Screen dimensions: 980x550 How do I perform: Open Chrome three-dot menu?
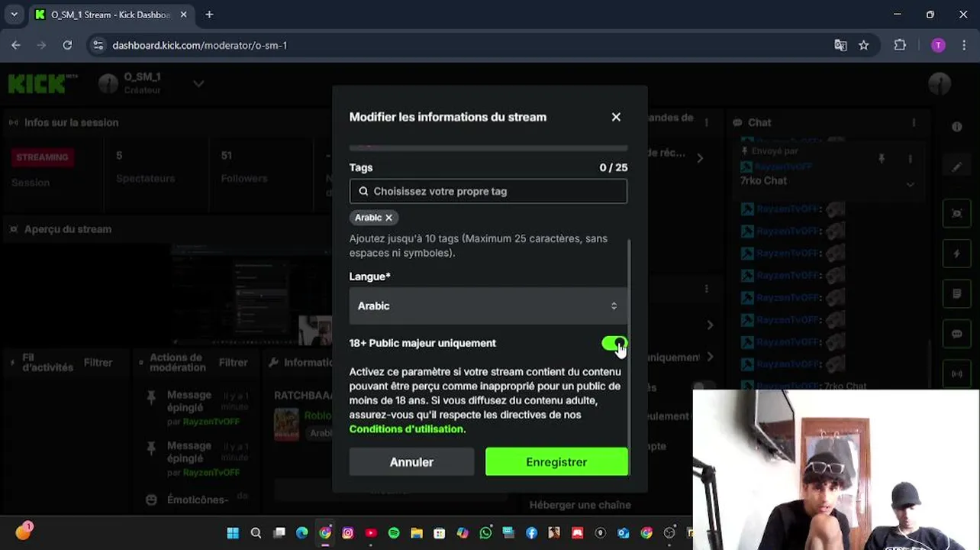(964, 45)
